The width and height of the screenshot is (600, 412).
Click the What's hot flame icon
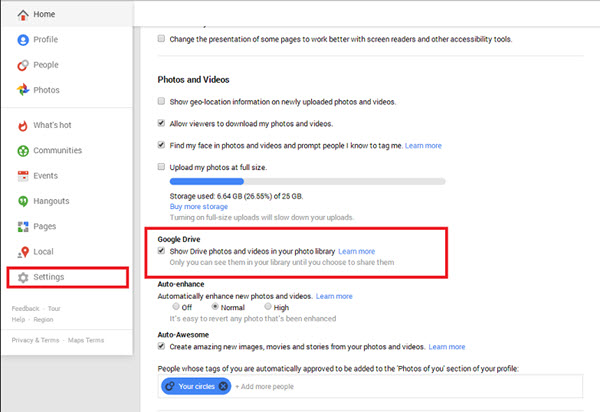click(22, 125)
